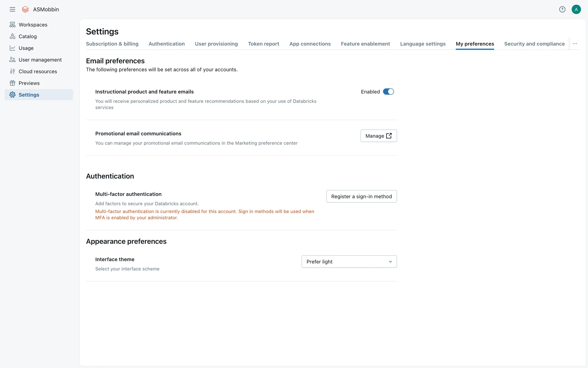Show more settings tabs via ellipsis
This screenshot has width=588, height=368.
tap(575, 44)
